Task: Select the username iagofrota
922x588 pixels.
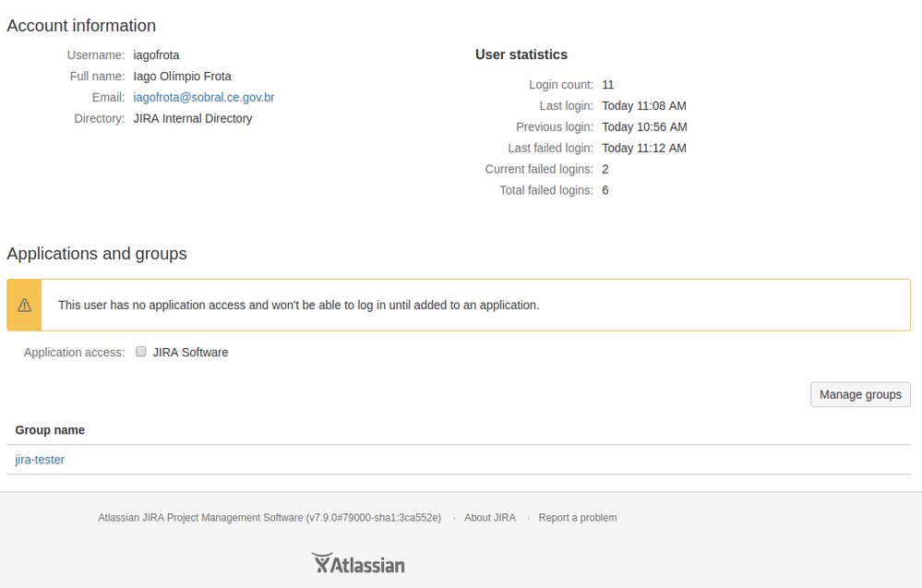Action: click(x=156, y=54)
